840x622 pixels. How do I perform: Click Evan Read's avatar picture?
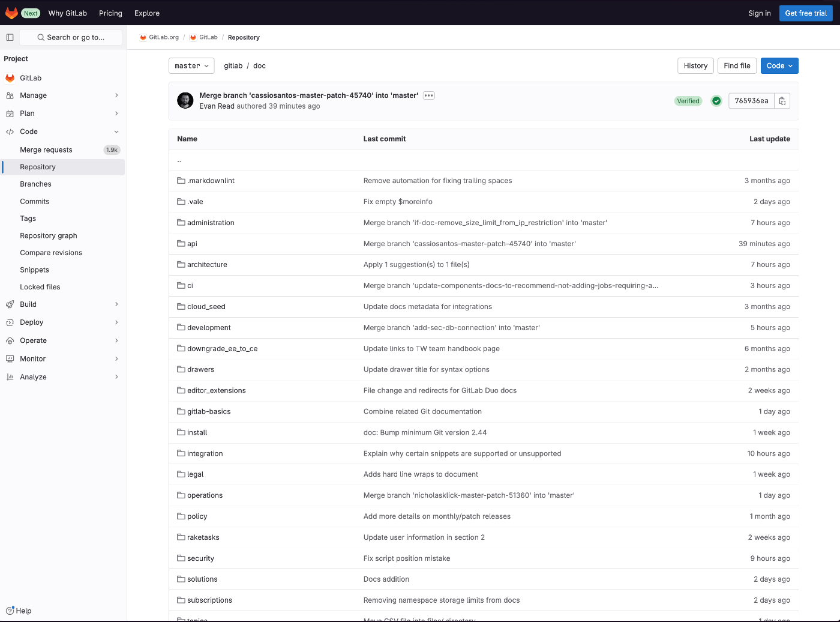(185, 100)
